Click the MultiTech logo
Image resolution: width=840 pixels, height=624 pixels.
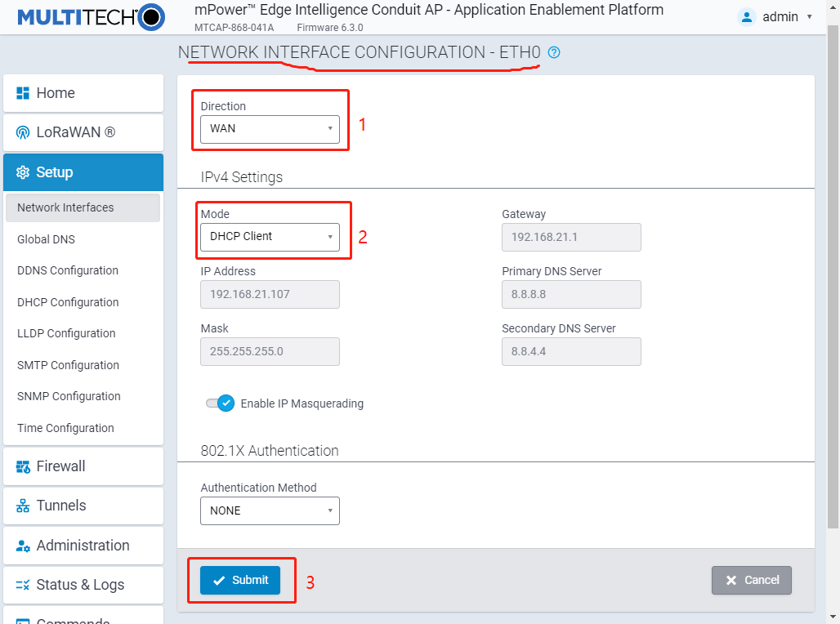[x=91, y=17]
